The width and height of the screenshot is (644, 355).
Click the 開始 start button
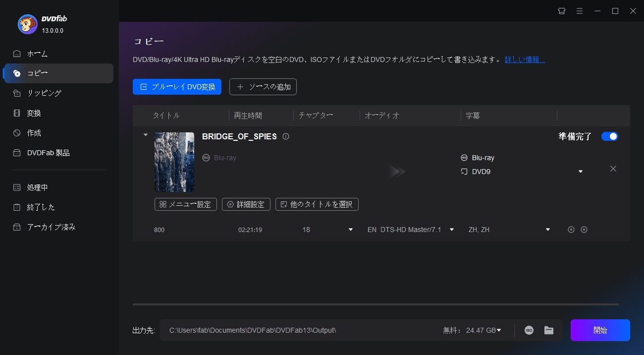coord(600,330)
